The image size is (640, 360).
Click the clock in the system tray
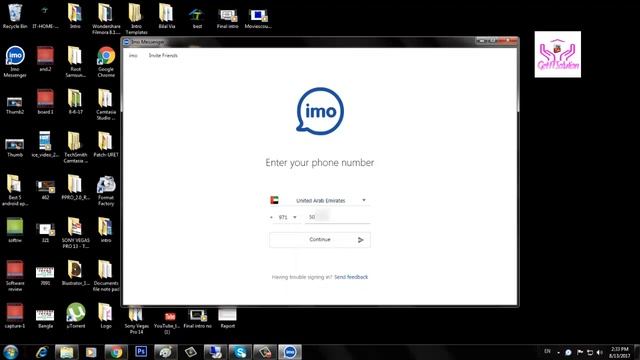[x=620, y=353]
